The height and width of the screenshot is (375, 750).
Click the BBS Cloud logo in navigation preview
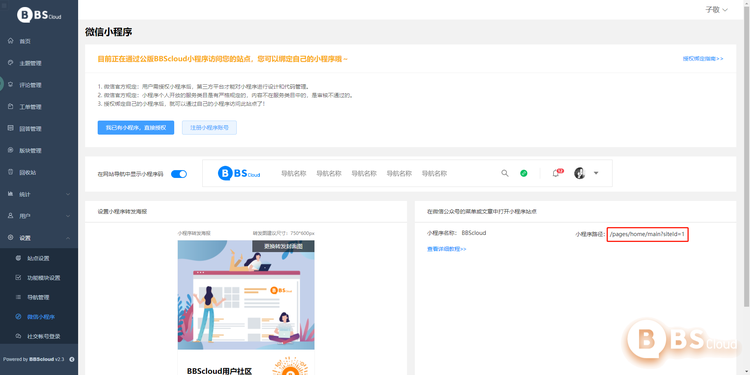pos(239,173)
